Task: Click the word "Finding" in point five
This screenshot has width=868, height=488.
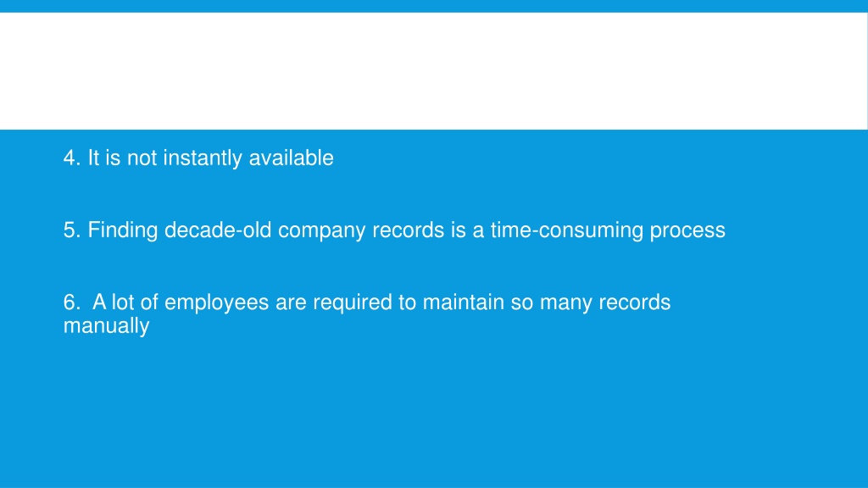Action: click(123, 230)
